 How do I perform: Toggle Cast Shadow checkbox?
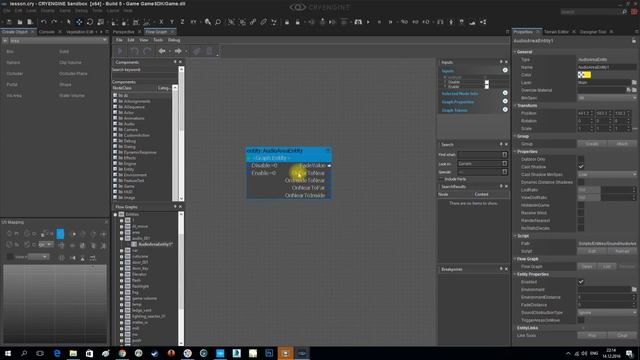pos(581,167)
